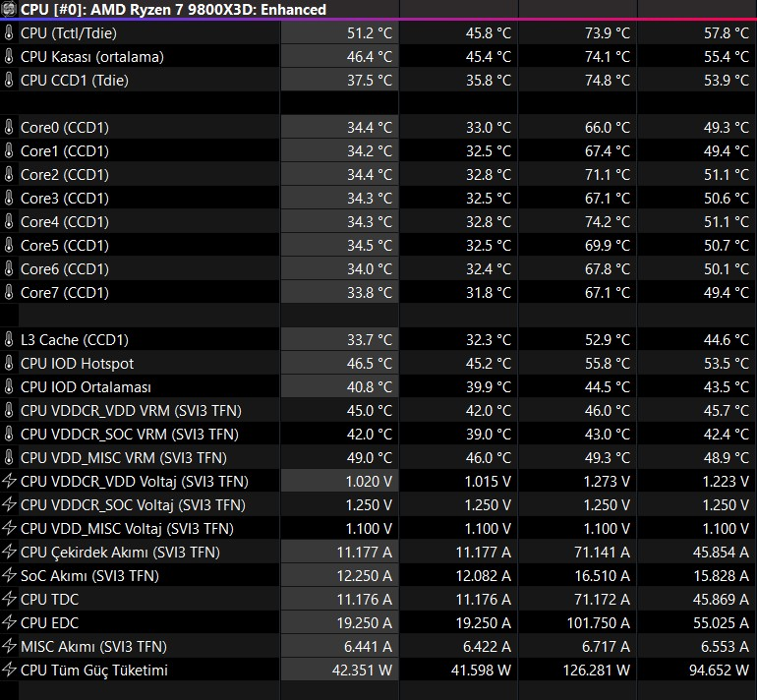Click thermometer icon beside CPU VDD_MISC VRM
This screenshot has width=757, height=700.
click(9, 458)
